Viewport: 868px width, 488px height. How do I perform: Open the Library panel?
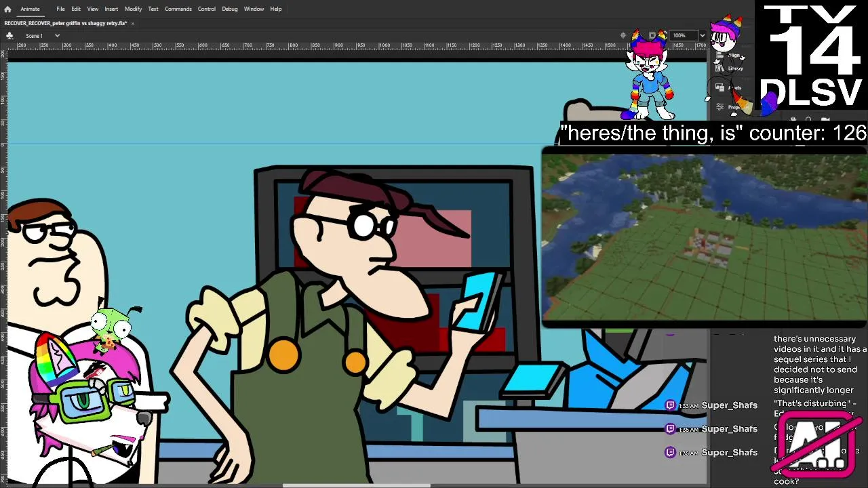[731, 68]
